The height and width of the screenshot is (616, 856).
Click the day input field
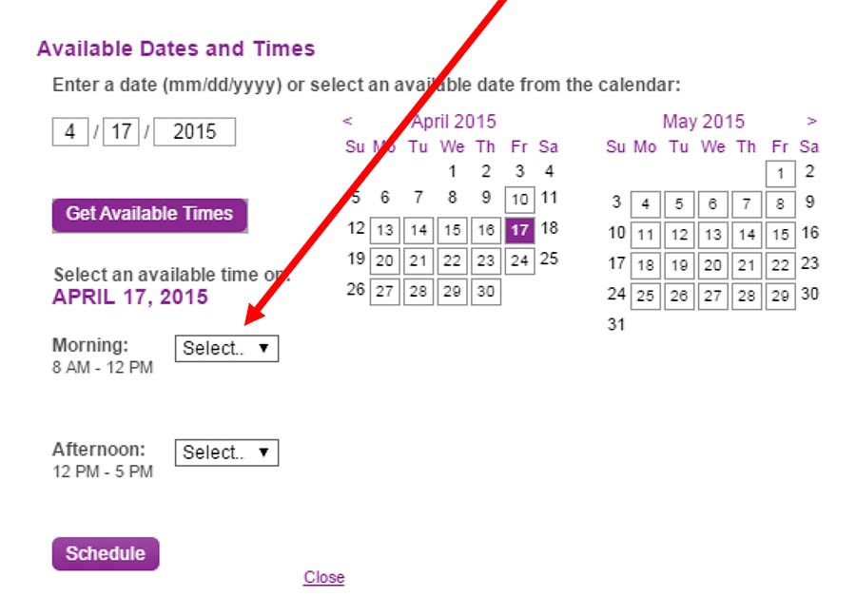point(121,132)
